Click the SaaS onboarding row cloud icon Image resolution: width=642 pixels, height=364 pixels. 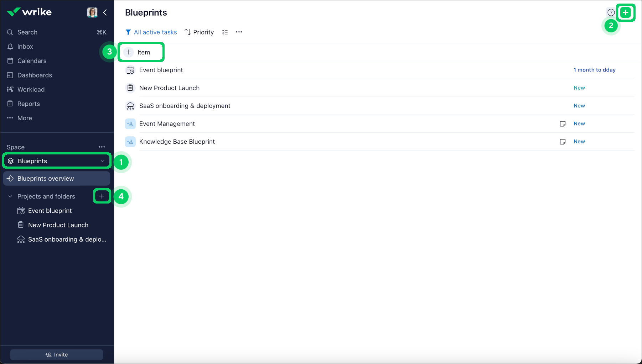point(130,106)
